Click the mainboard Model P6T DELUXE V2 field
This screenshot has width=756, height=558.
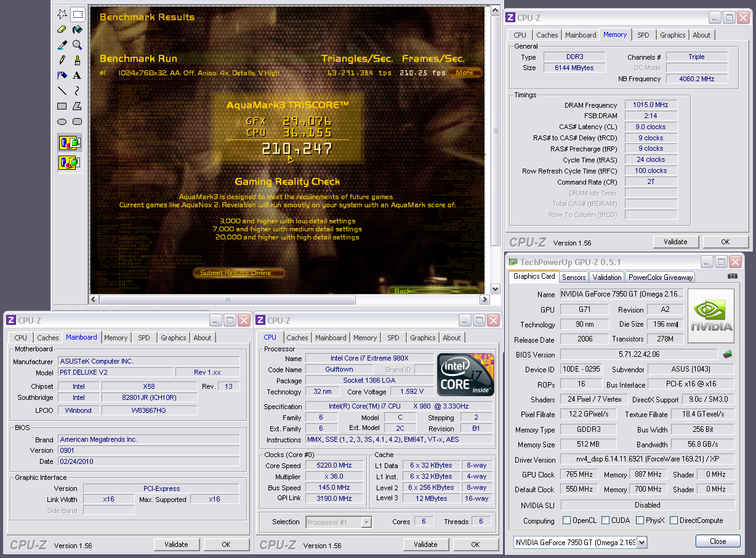[116, 373]
